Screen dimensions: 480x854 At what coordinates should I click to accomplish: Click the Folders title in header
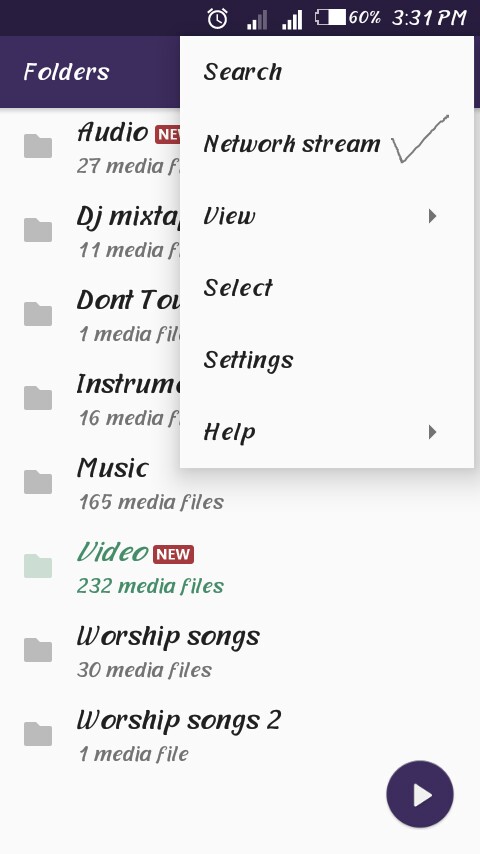coord(66,72)
